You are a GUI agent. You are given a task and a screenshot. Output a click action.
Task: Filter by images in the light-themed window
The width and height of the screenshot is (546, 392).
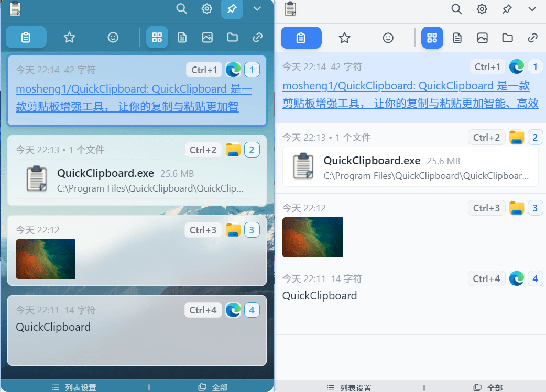pyautogui.click(x=482, y=38)
